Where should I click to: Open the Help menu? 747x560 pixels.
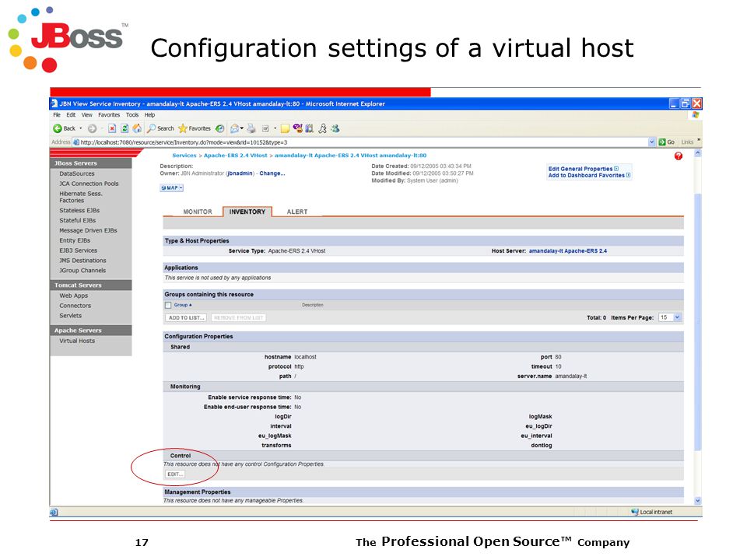click(149, 115)
